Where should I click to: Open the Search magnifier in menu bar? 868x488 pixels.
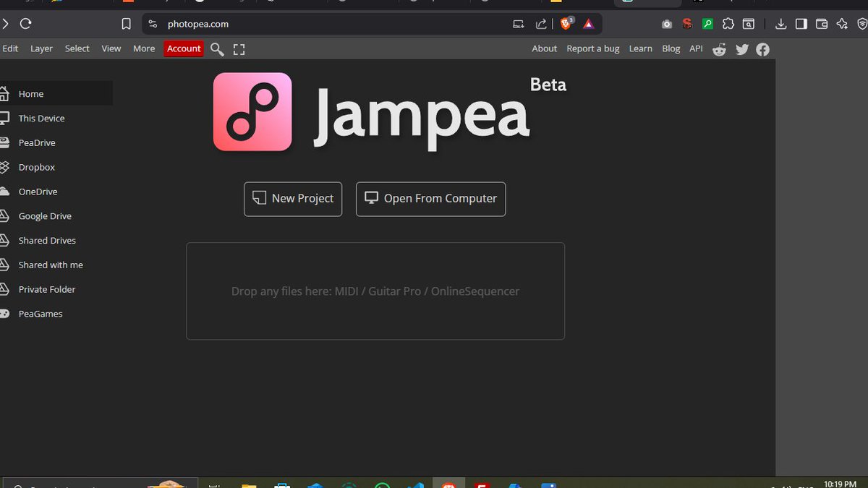[217, 49]
